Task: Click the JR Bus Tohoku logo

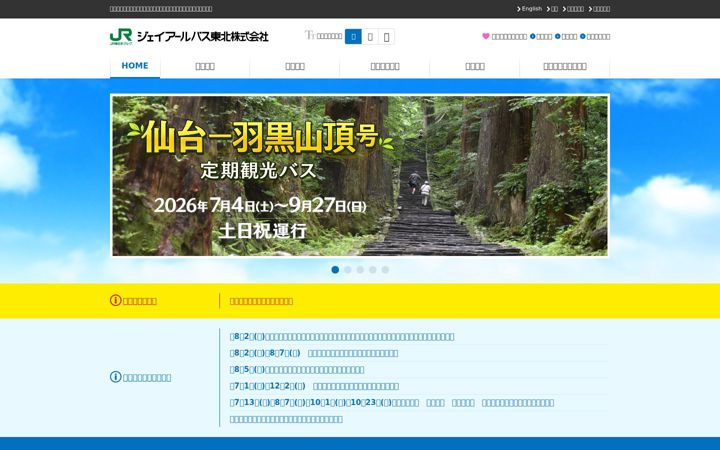Action: [x=189, y=36]
